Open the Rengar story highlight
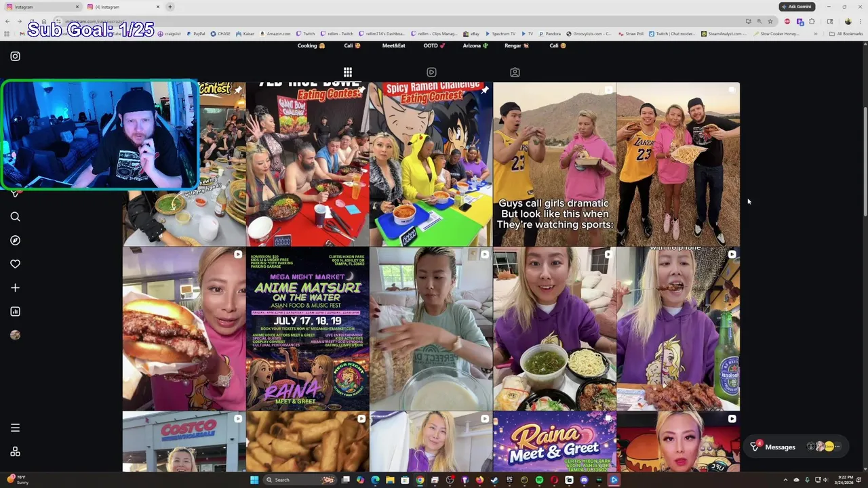Image resolution: width=868 pixels, height=488 pixels. 516,45
